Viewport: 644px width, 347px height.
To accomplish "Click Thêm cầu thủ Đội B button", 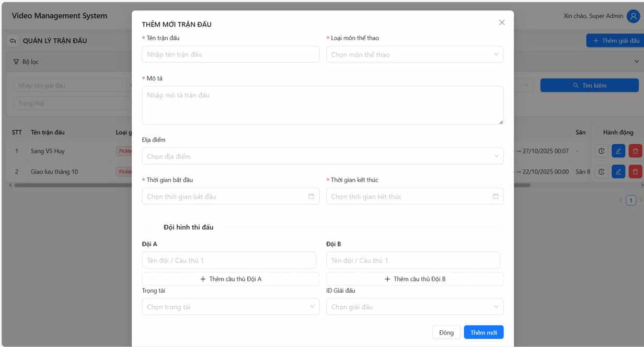I will pos(415,279).
